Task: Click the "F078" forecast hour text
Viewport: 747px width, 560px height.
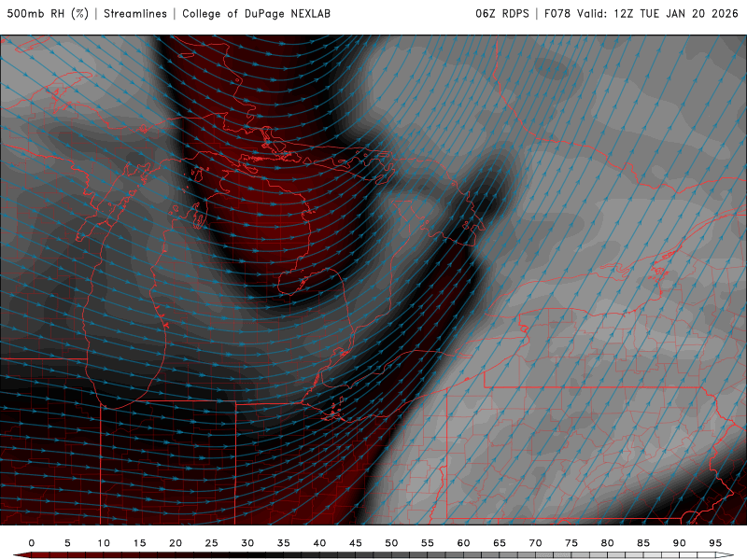Action: pos(557,14)
